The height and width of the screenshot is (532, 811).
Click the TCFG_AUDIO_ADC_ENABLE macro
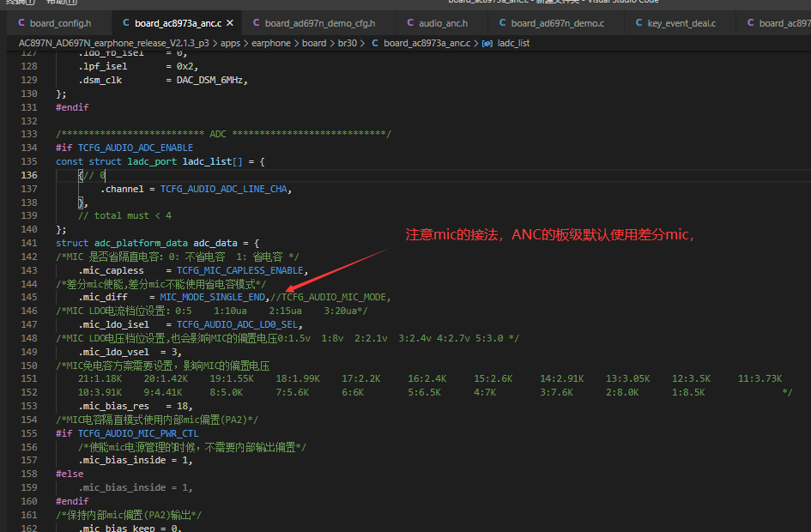136,148
